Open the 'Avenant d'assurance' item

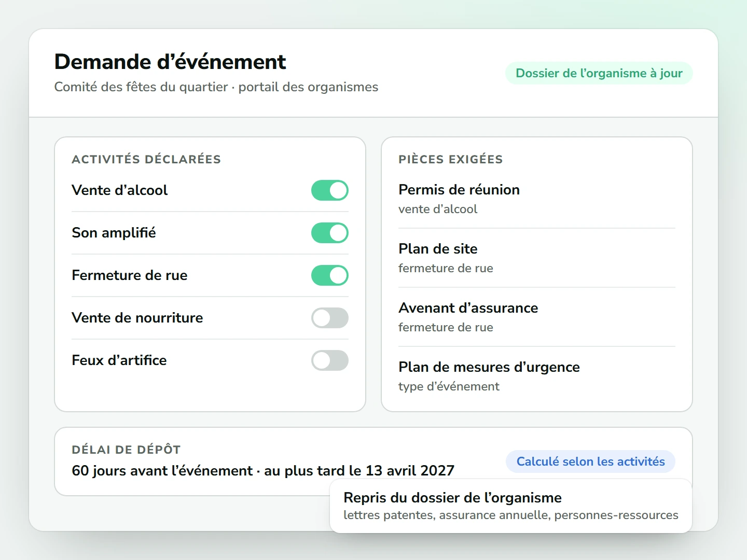[x=537, y=317]
